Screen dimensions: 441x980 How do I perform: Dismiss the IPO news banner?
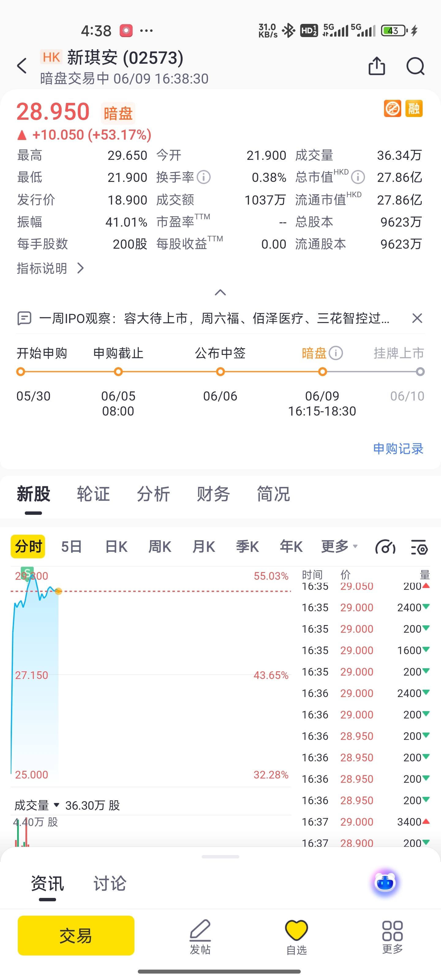[417, 318]
